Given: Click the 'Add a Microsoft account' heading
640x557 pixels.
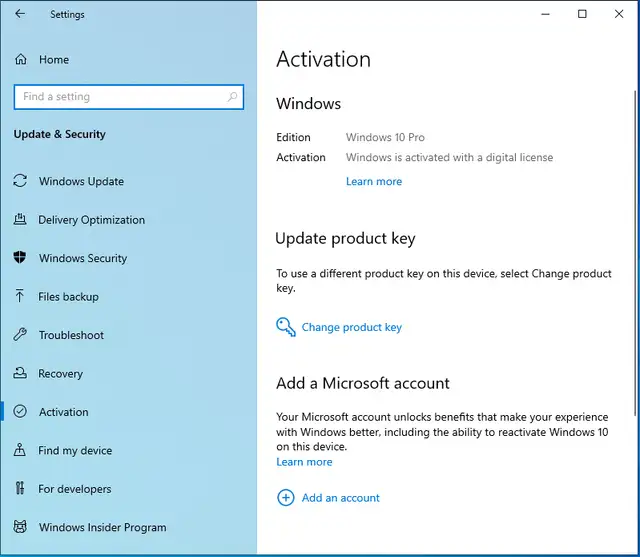Looking at the screenshot, I should pyautogui.click(x=362, y=383).
